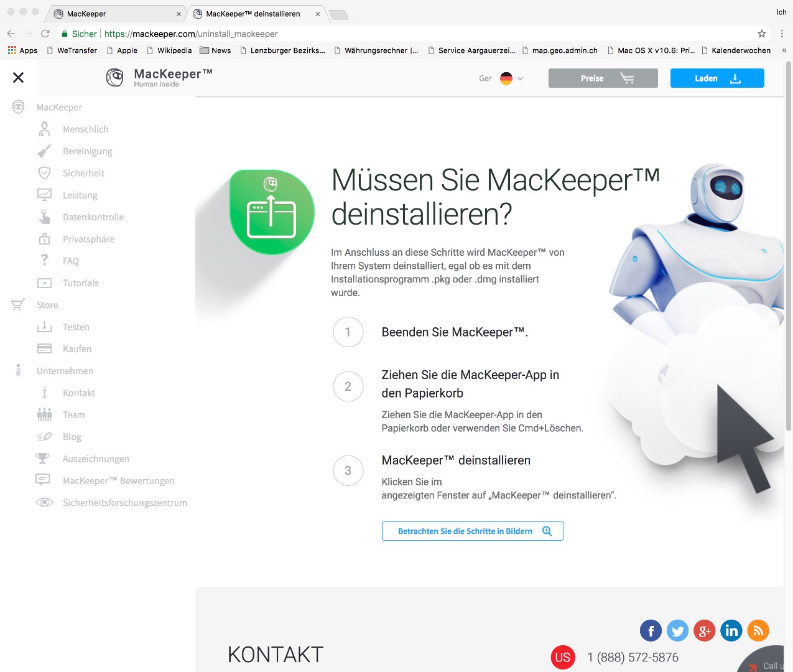The width and height of the screenshot is (793, 672).
Task: Open the Apps grid in the bookmarks bar
Action: [12, 50]
